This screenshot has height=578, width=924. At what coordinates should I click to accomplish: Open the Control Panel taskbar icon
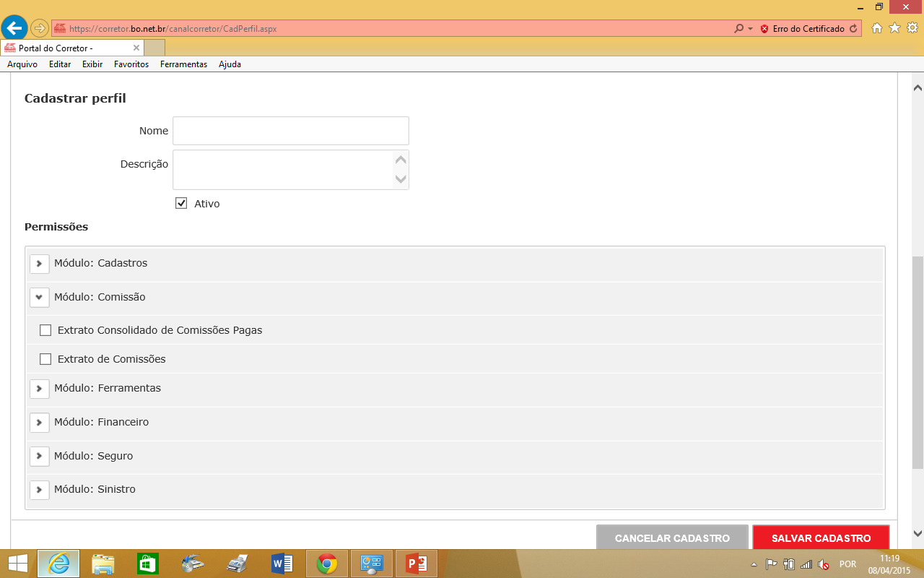tap(372, 564)
